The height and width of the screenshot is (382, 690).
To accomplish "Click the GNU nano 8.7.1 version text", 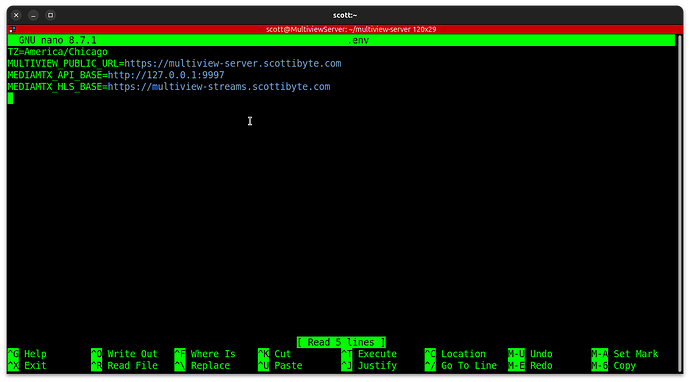I will [57, 40].
